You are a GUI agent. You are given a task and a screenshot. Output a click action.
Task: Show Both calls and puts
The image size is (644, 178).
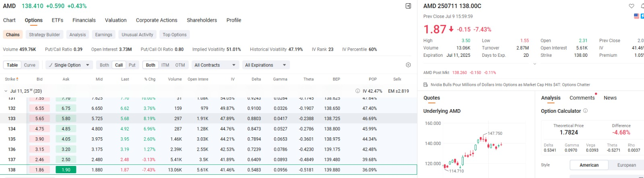[104, 65]
